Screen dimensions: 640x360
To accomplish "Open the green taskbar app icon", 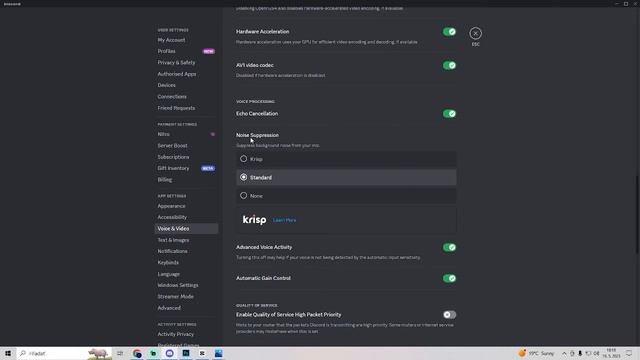I will tap(153, 353).
